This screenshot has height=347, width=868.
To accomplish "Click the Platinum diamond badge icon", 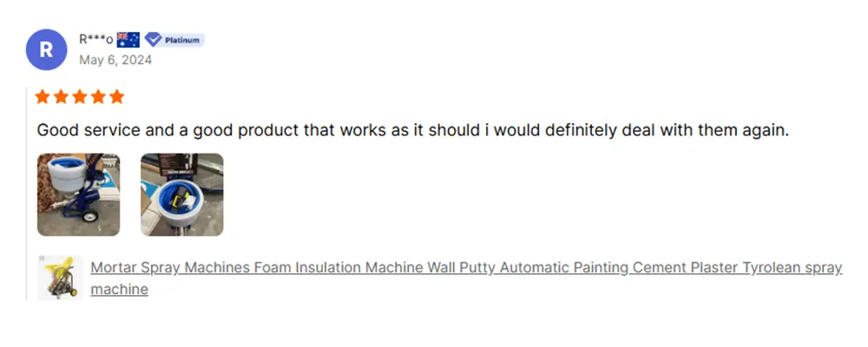I will pyautogui.click(x=154, y=40).
